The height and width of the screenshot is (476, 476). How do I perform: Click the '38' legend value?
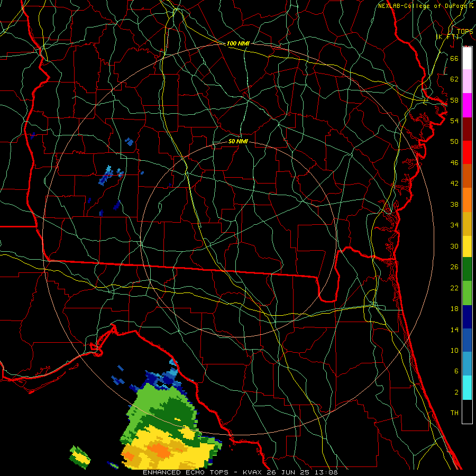point(454,205)
